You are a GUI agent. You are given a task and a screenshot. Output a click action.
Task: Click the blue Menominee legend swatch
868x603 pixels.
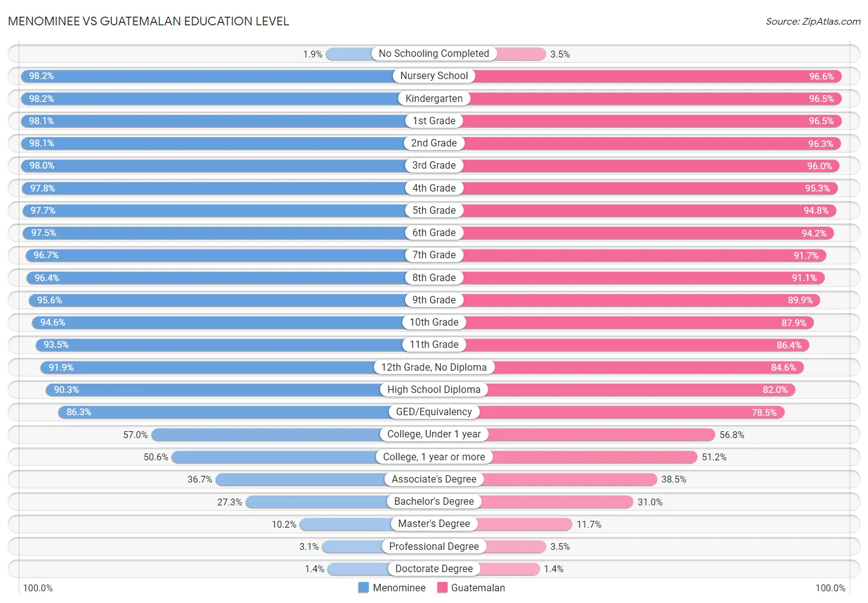pyautogui.click(x=363, y=588)
